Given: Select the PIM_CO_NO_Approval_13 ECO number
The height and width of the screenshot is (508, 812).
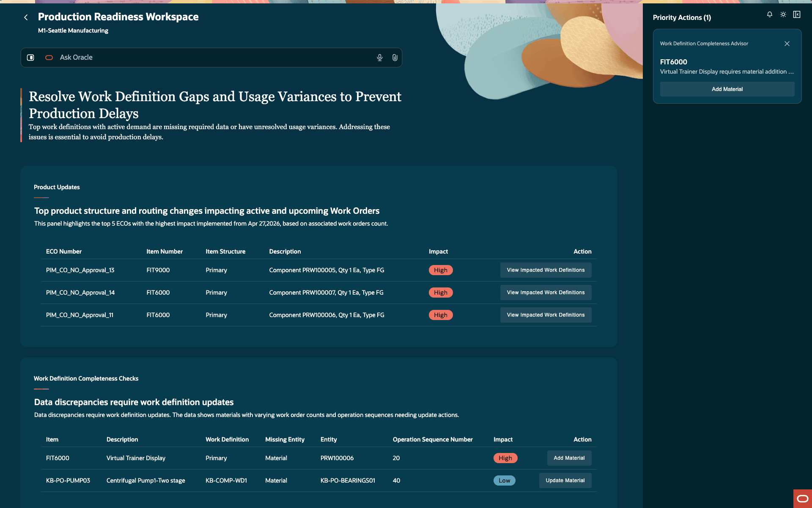Looking at the screenshot, I should pyautogui.click(x=80, y=270).
